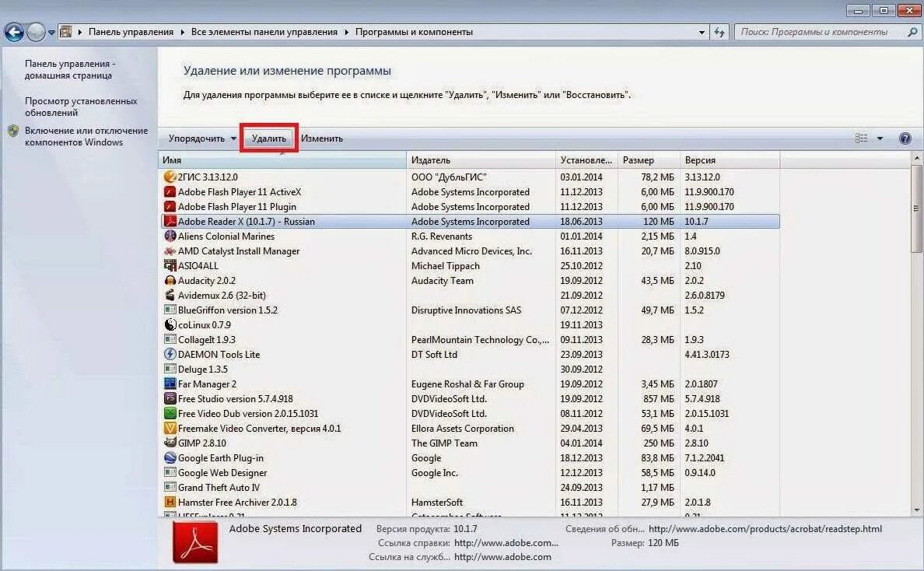Click AMD Catalyst Install Manager icon
The height and width of the screenshot is (571, 924).
coord(170,250)
